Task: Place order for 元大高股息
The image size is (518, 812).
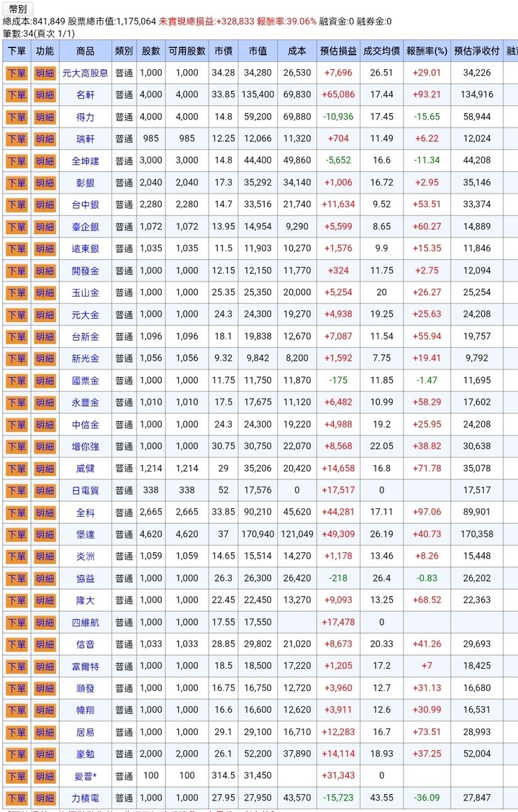Action: [x=17, y=73]
